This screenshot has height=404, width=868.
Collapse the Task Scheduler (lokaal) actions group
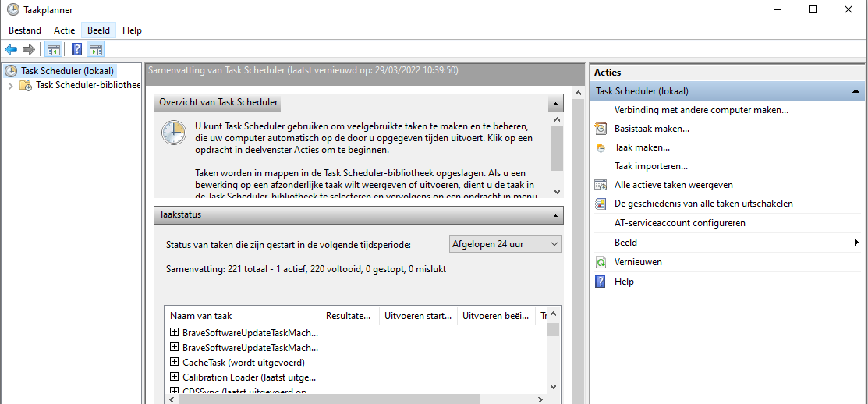coord(856,91)
